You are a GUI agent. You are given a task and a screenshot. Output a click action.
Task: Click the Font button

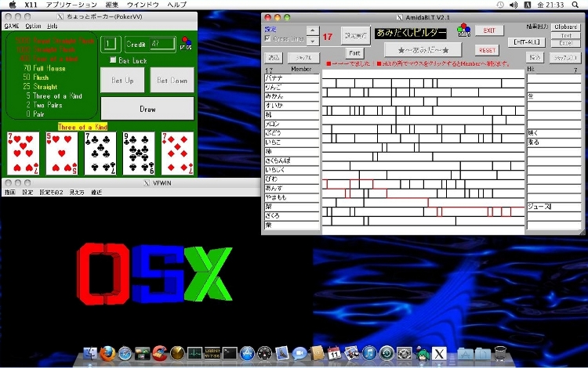[x=354, y=53]
